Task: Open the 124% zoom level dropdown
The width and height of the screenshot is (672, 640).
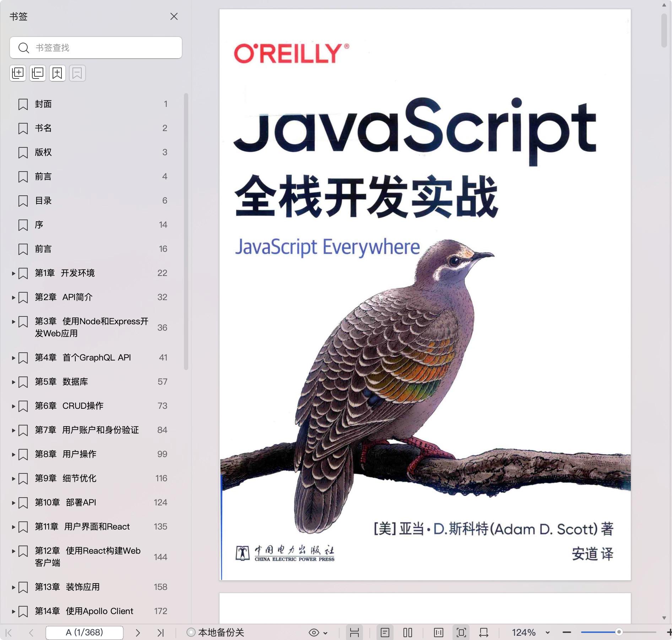Action: tap(547, 633)
